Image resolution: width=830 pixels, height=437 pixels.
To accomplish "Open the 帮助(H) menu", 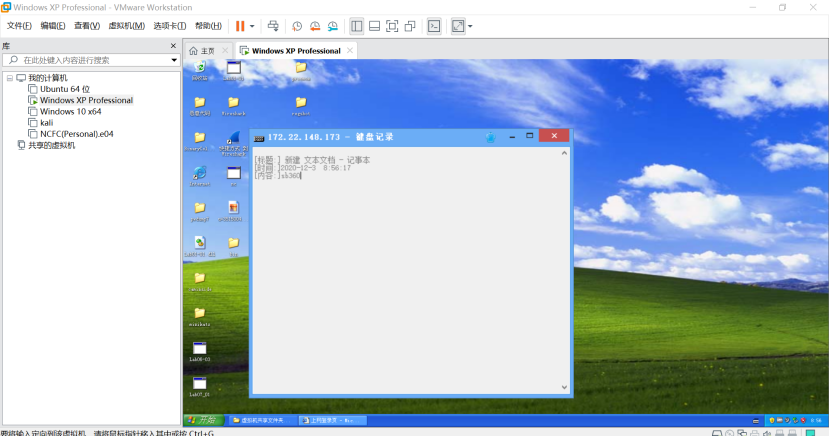I will pyautogui.click(x=208, y=25).
